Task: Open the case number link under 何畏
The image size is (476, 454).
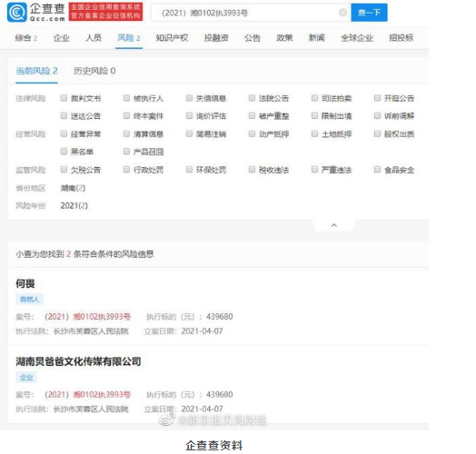Action: tap(87, 317)
